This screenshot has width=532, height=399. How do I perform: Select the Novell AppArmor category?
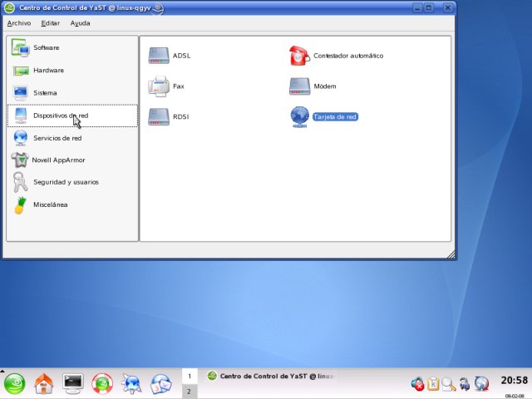[x=72, y=160]
